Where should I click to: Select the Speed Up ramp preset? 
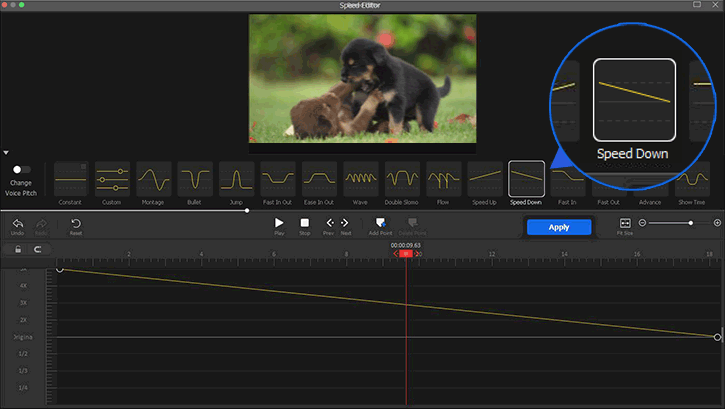485,179
